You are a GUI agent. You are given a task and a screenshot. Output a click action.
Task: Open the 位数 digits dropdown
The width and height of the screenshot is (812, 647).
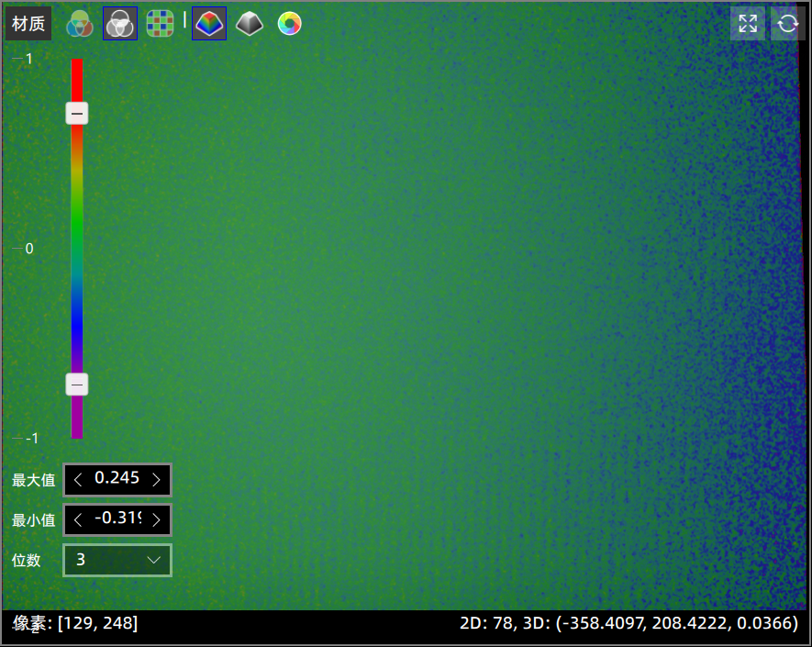117,560
